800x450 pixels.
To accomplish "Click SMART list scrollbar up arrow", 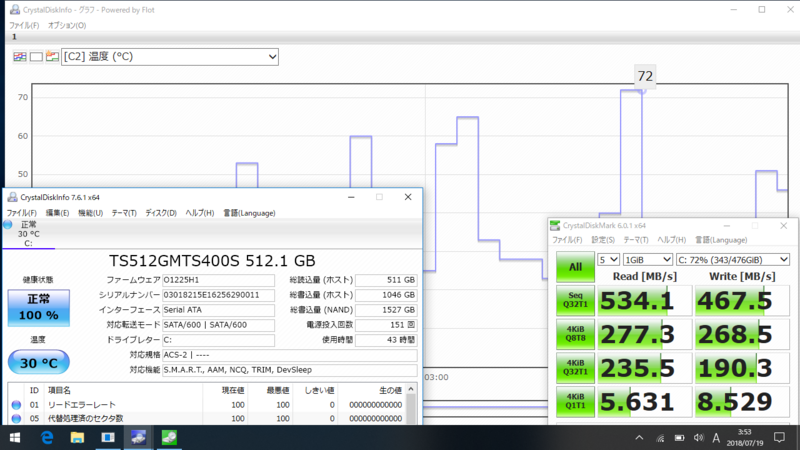I will 411,390.
